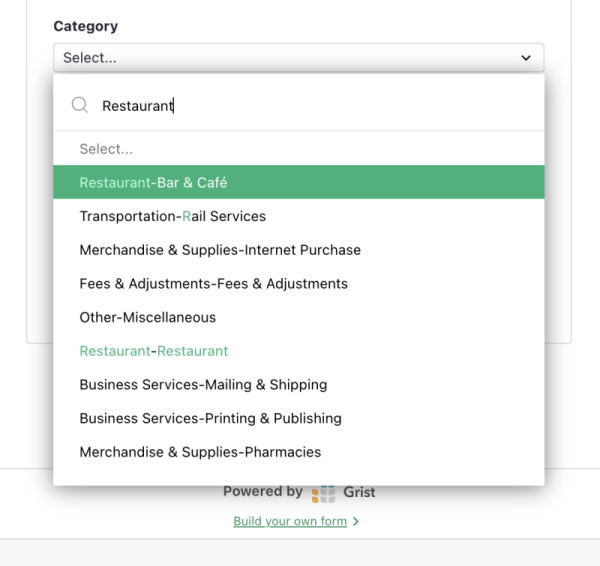The height and width of the screenshot is (566, 600).
Task: Click the Category field label
Action: pos(85,26)
